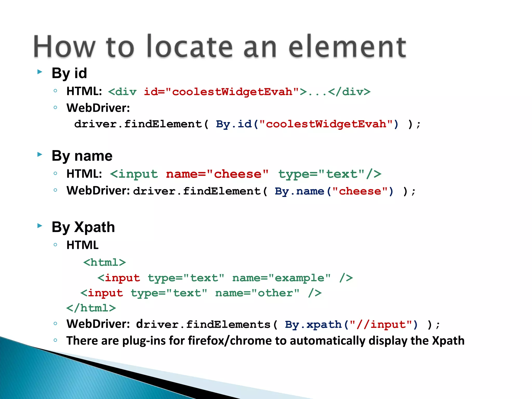532x399 pixels.
Task: Click the arrow bullet next to 'By id'
Action: (40, 72)
